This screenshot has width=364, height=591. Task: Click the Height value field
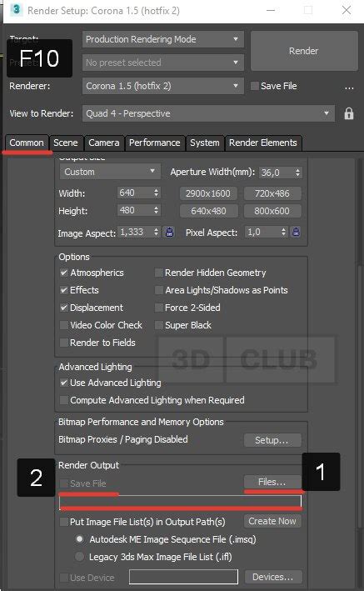135,210
